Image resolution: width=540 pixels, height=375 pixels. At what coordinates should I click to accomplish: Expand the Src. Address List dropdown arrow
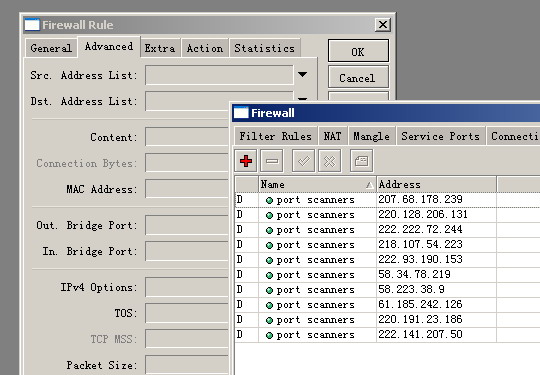[302, 75]
